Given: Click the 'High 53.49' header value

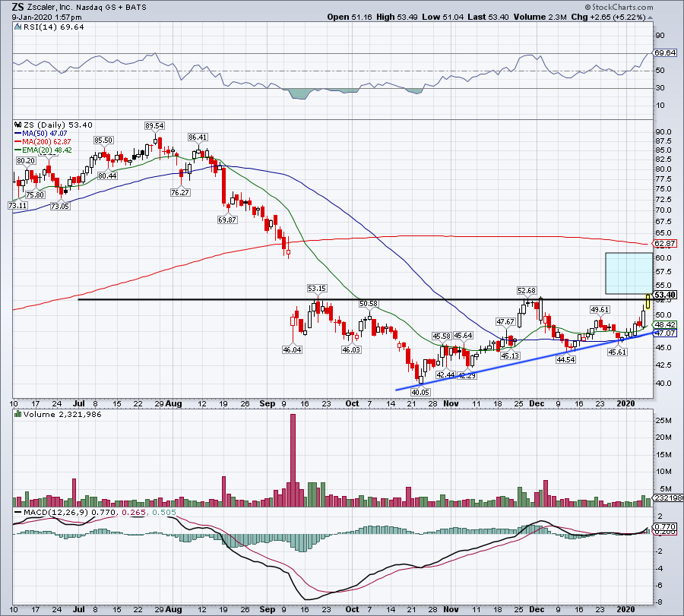Looking at the screenshot, I should pos(397,17).
